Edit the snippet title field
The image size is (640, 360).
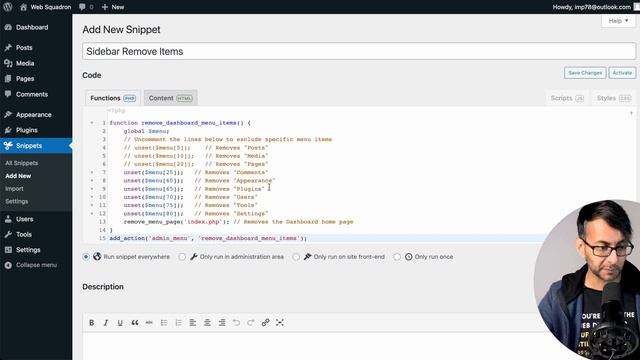coord(359,51)
